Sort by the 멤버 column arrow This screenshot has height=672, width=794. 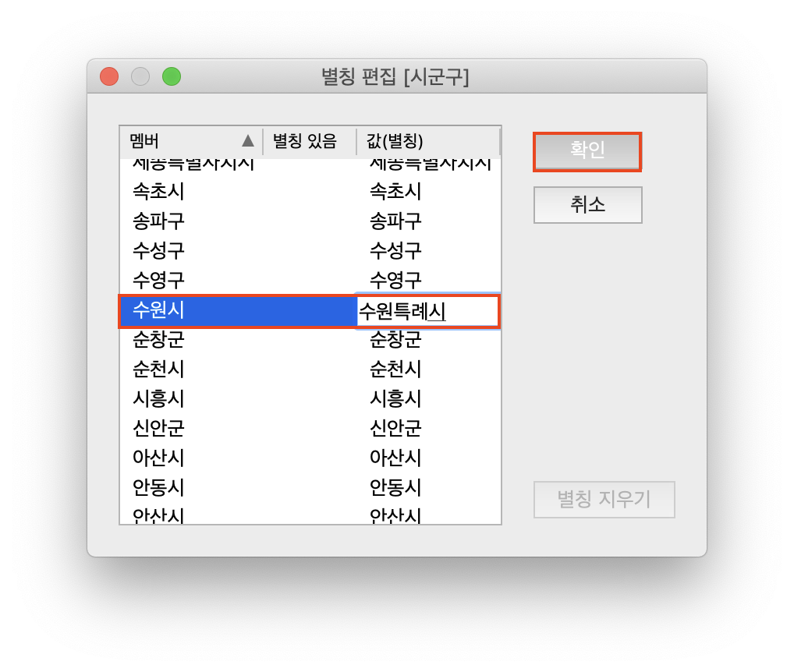247,140
